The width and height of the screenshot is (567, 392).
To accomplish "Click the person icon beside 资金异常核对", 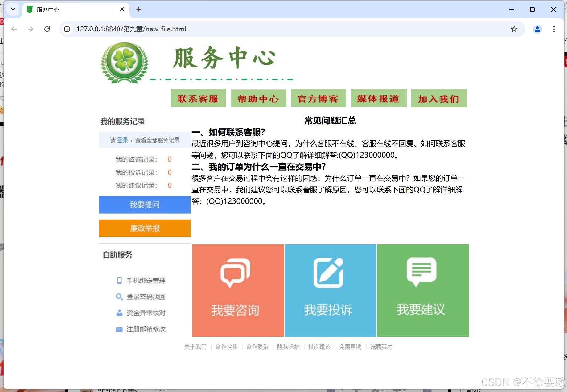I will click(x=119, y=313).
